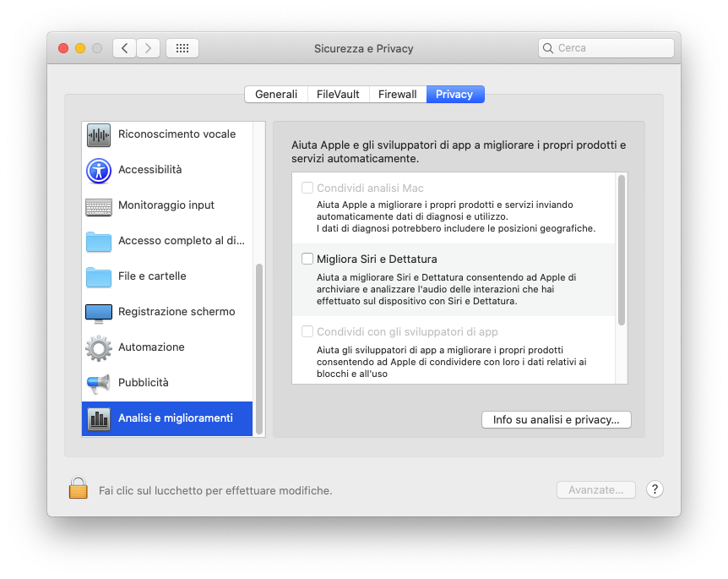
Task: Select the Riconoscimento vocale waveform icon
Action: tap(99, 135)
